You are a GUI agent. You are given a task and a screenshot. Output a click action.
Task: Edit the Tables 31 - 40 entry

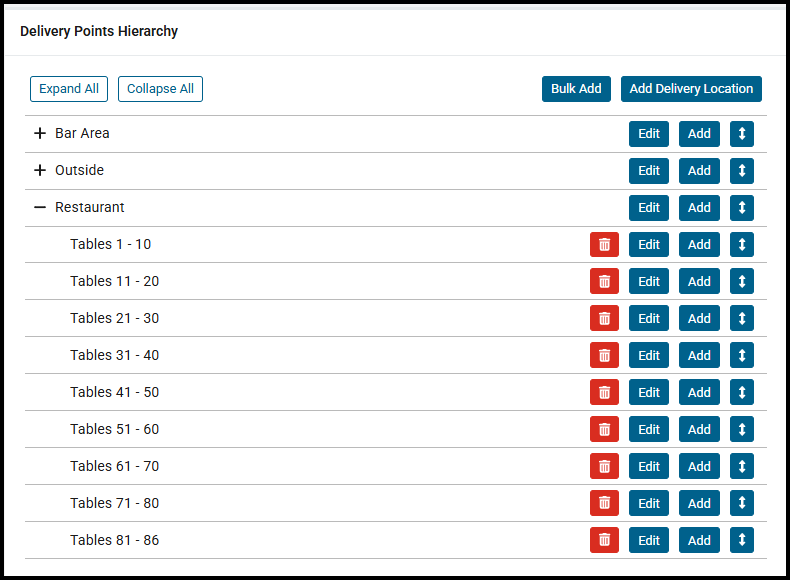(649, 356)
